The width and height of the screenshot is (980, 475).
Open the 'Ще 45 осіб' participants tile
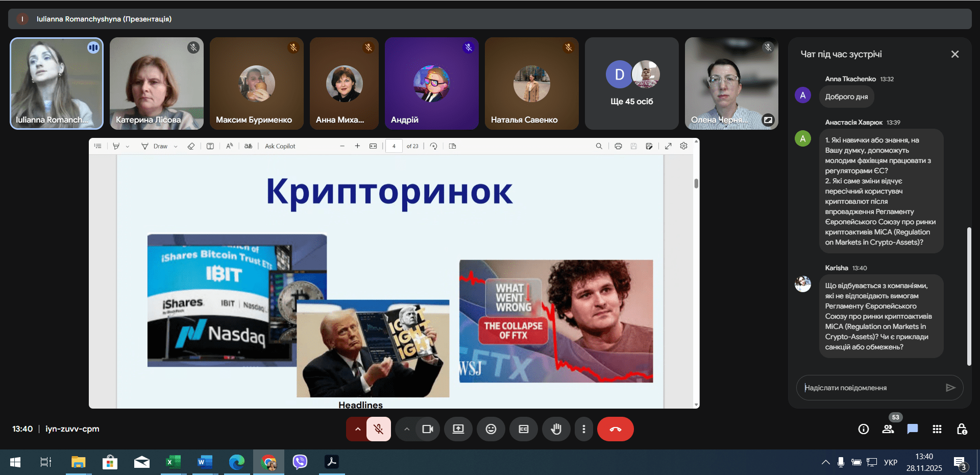coord(631,83)
